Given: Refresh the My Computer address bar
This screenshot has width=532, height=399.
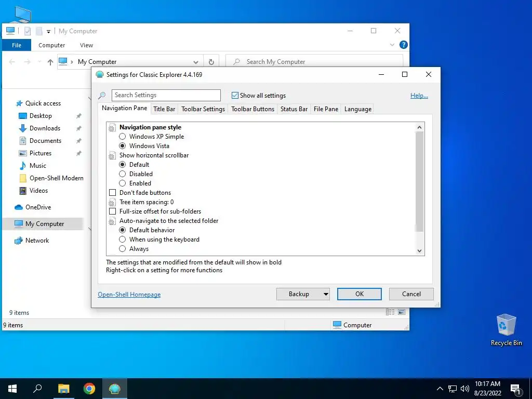Looking at the screenshot, I should pos(211,62).
